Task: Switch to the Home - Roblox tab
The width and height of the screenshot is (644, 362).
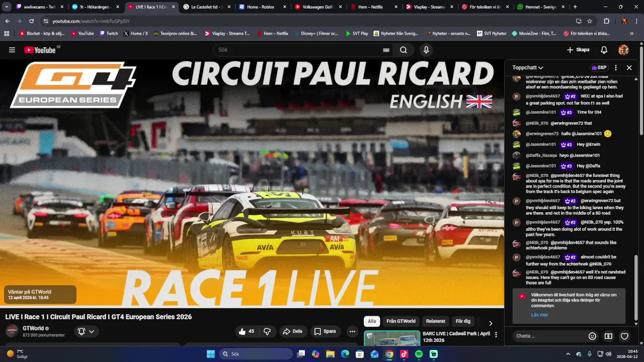Action: coord(262,7)
